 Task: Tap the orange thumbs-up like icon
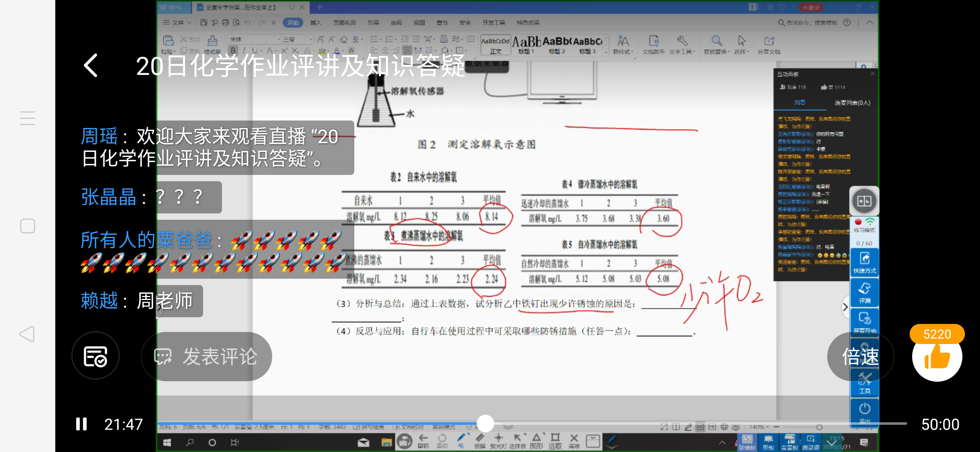(937, 357)
